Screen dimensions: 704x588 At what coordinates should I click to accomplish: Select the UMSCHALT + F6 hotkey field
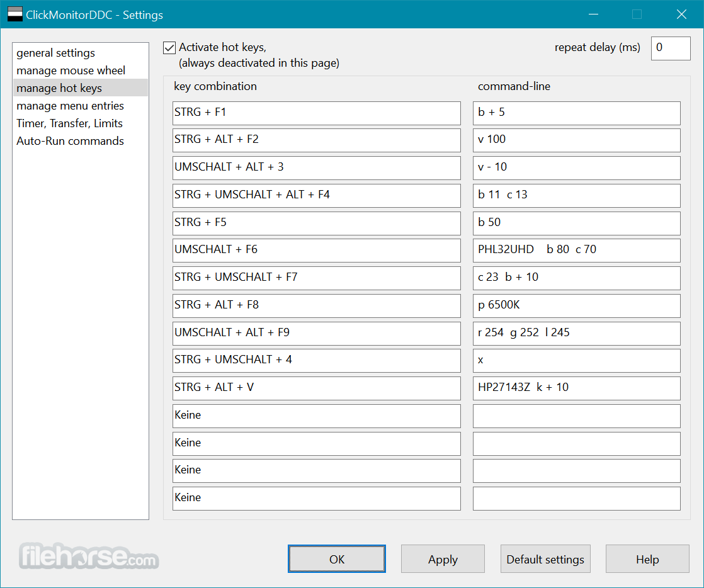[317, 251]
